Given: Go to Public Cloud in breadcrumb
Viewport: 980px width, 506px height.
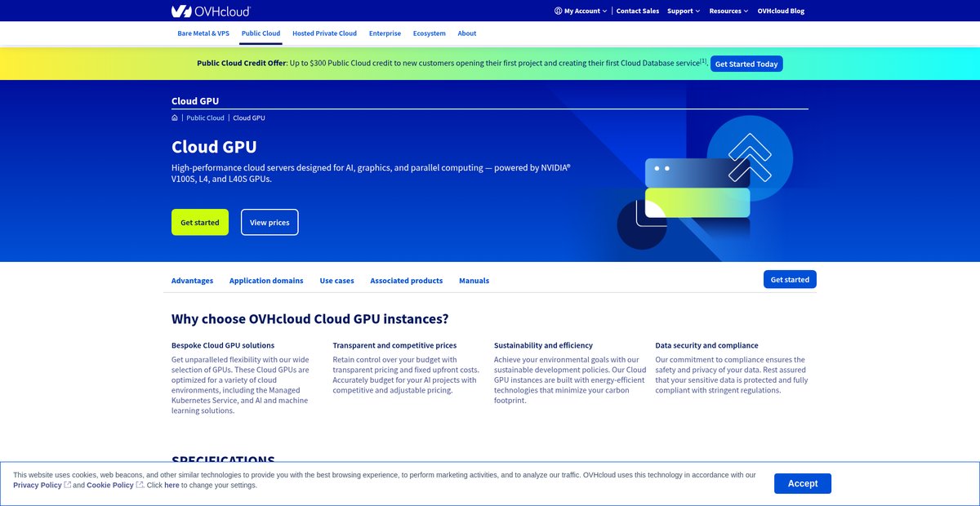Looking at the screenshot, I should (205, 118).
